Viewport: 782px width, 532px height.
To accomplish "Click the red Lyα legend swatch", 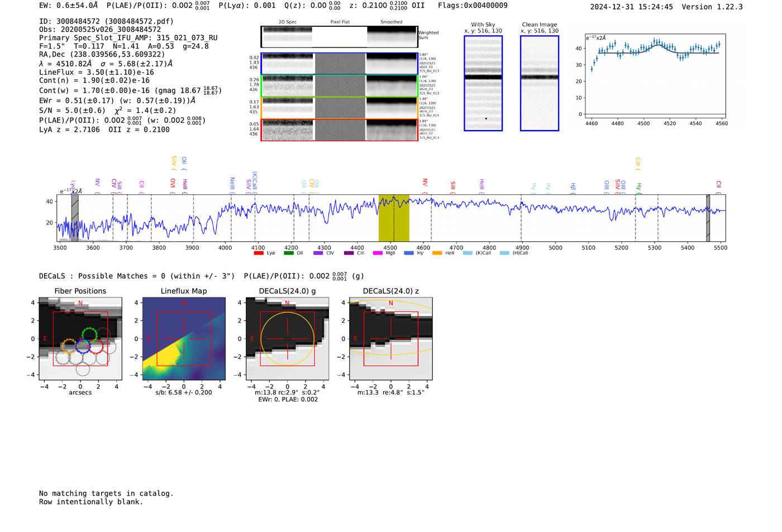I will (x=258, y=253).
